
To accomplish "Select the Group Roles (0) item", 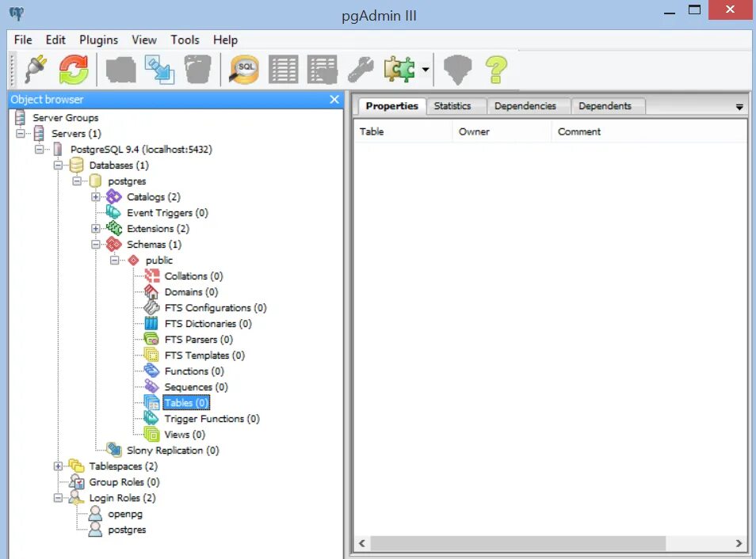I will pyautogui.click(x=124, y=482).
